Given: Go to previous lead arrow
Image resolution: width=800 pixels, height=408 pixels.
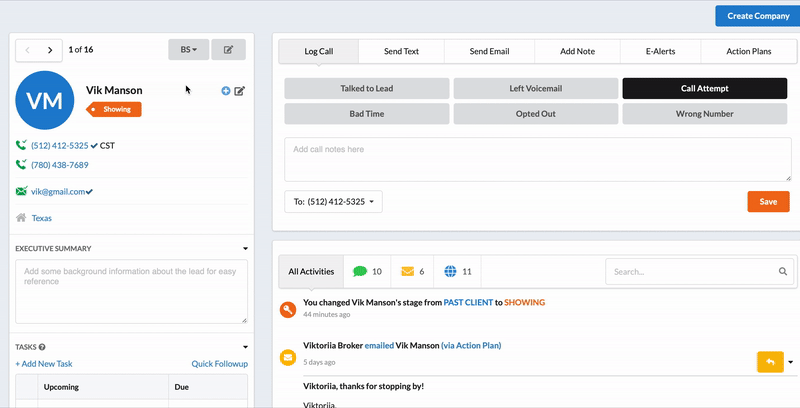Looking at the screenshot, I should tap(29, 49).
